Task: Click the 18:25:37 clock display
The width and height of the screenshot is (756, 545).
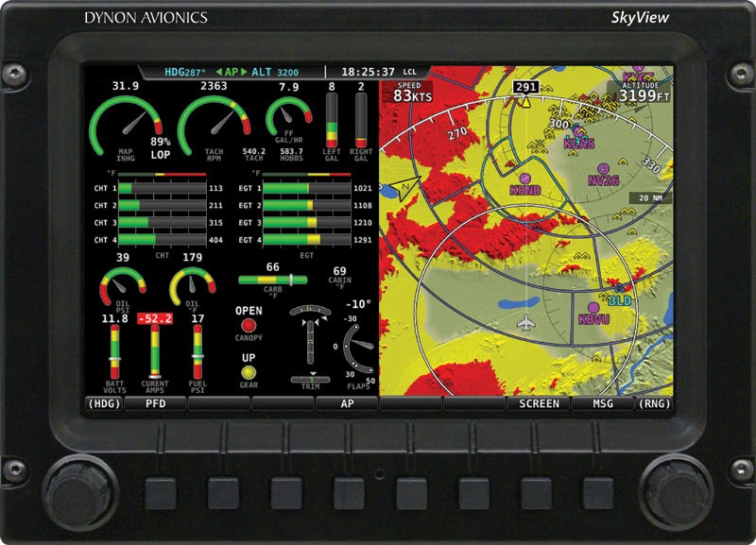Action: point(368,73)
